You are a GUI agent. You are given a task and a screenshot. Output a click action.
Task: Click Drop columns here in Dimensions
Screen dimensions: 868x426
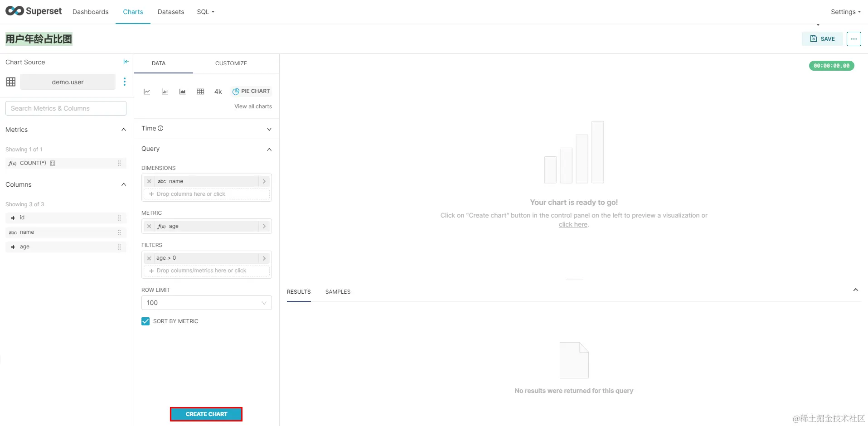click(x=207, y=194)
